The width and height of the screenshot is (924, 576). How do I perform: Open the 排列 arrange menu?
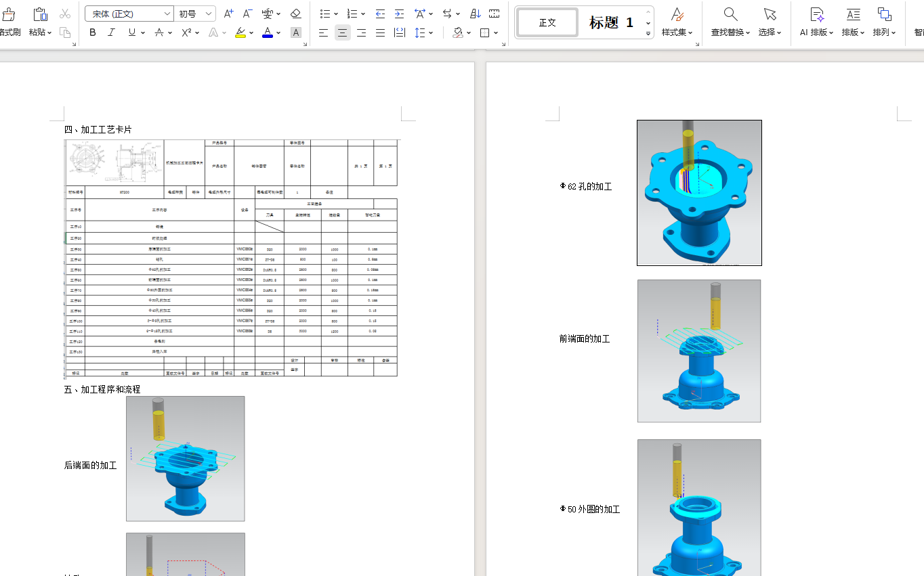click(x=884, y=22)
